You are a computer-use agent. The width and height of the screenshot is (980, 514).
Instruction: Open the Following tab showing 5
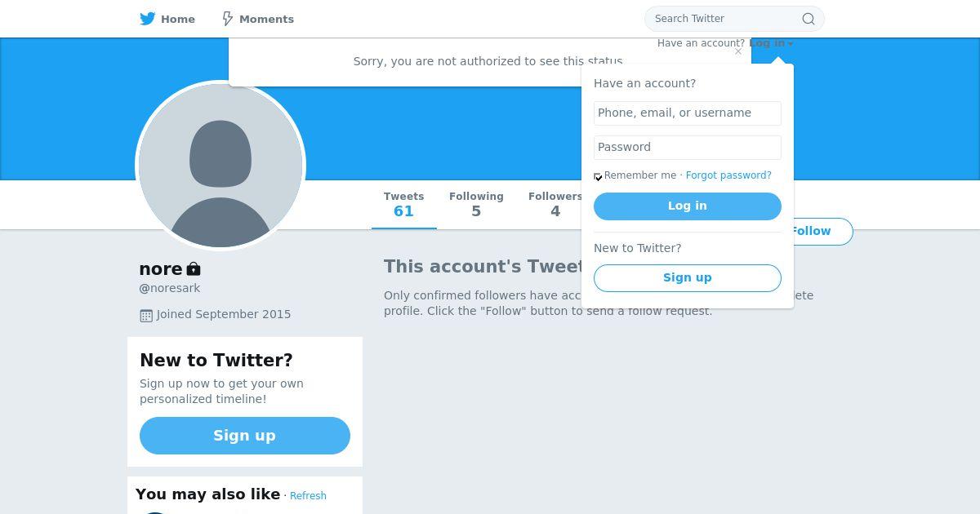click(476, 205)
